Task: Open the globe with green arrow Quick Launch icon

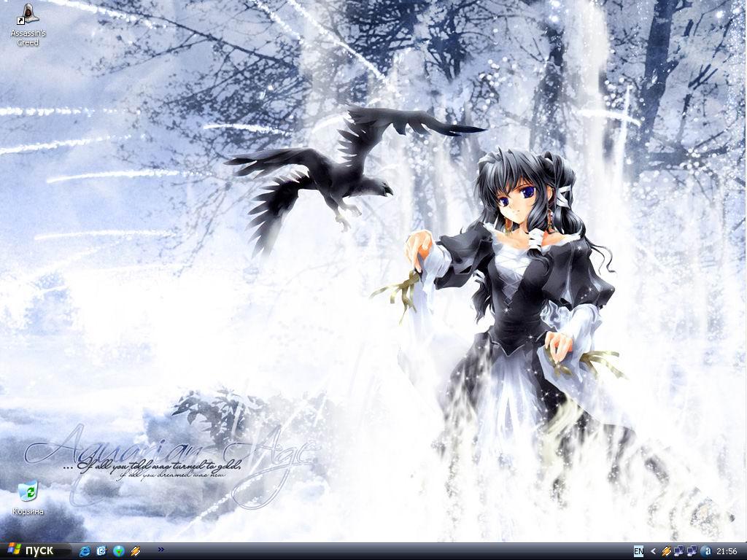Action: (x=119, y=551)
